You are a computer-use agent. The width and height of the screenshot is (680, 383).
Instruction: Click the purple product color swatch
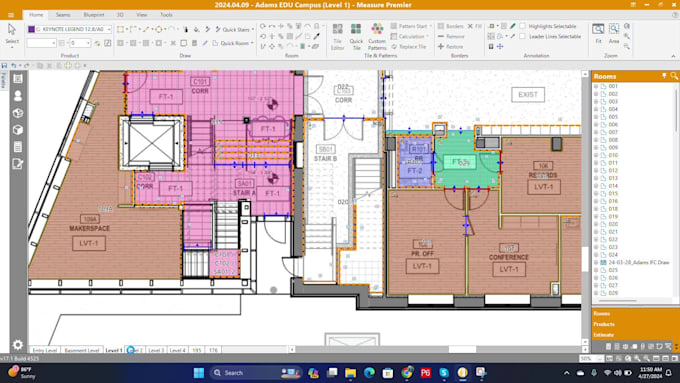click(31, 29)
